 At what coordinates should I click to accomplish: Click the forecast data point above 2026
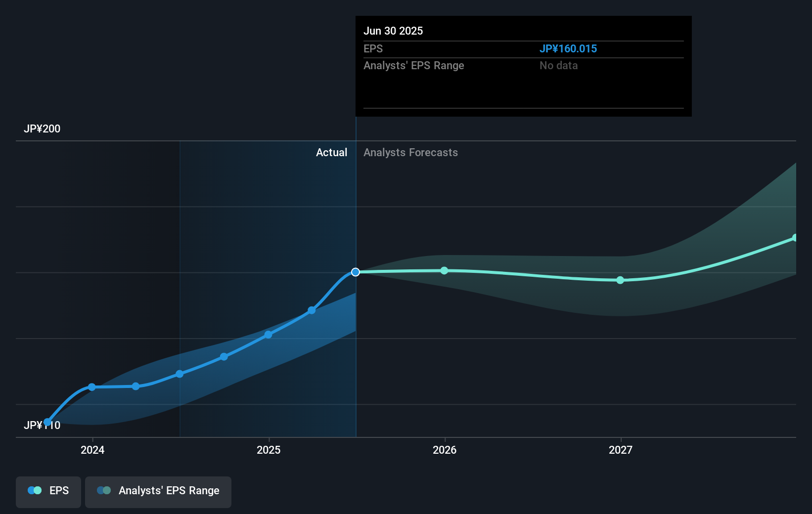click(444, 270)
